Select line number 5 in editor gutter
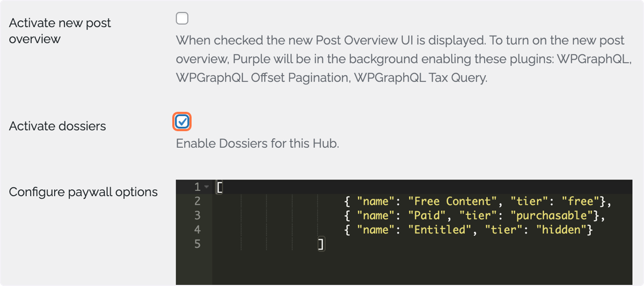Viewport: 644px width, 286px height. click(x=197, y=245)
